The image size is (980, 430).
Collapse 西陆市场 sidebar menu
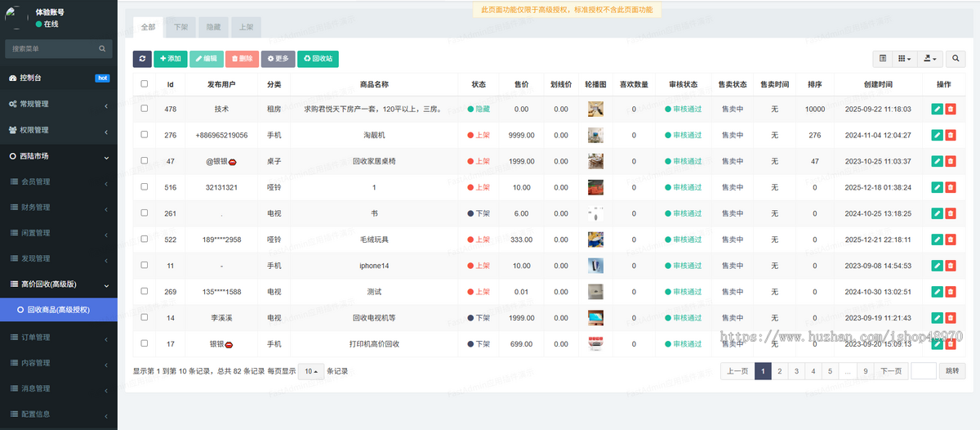59,156
